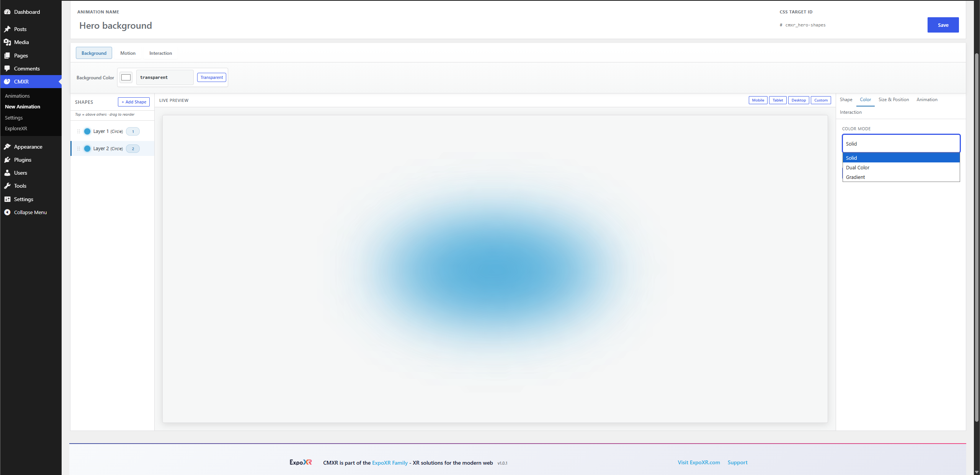The height and width of the screenshot is (475, 980).
Task: Click the Comments bubble icon
Action: pyautogui.click(x=7, y=69)
